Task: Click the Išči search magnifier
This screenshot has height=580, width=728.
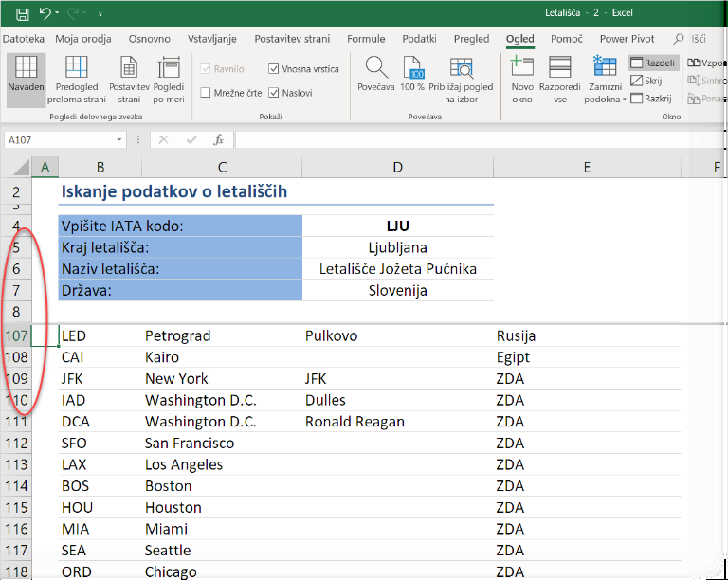Action: [x=679, y=39]
